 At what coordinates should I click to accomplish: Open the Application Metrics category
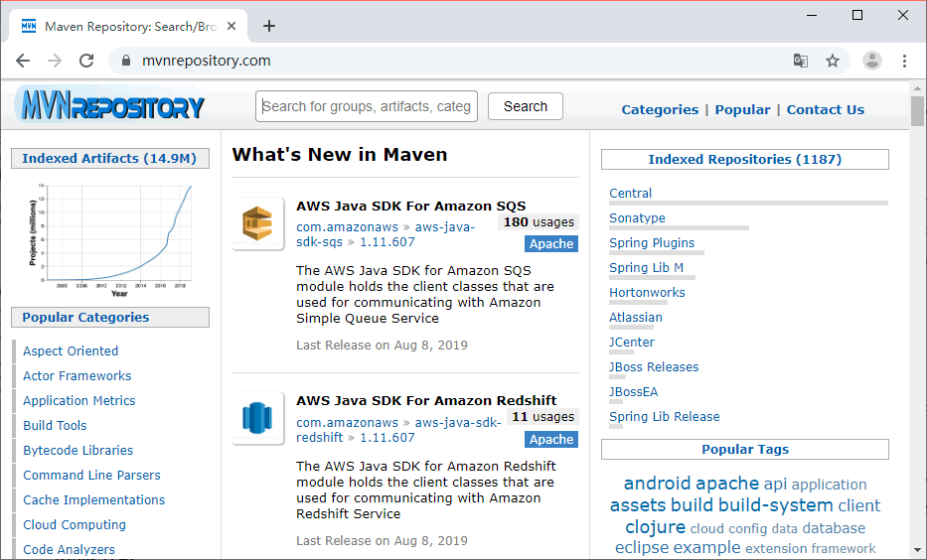[x=79, y=400]
